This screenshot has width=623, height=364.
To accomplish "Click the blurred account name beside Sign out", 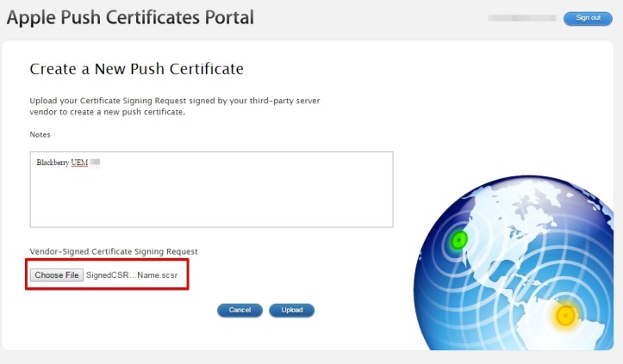I will pos(521,18).
